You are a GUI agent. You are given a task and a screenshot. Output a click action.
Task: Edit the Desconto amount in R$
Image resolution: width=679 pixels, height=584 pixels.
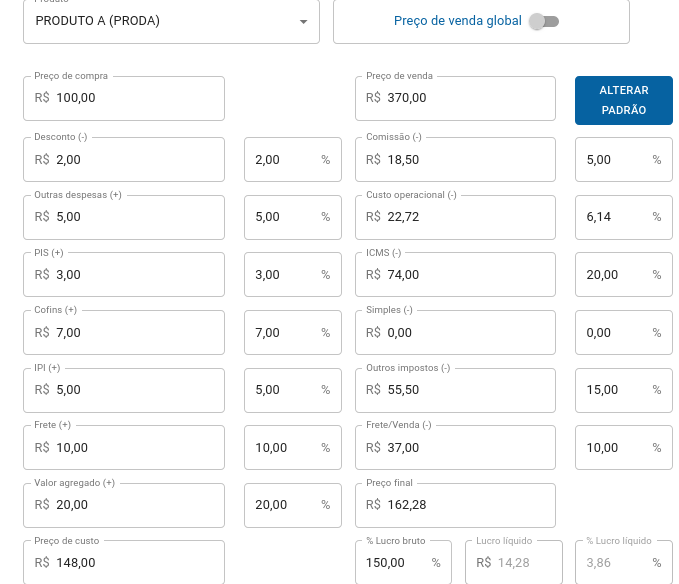click(x=124, y=159)
